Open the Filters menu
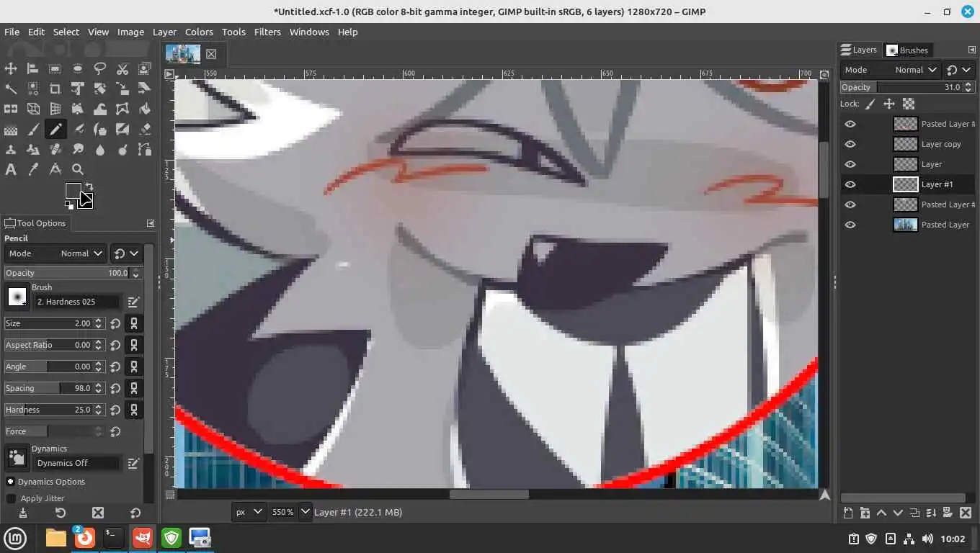The image size is (980, 553). (267, 32)
